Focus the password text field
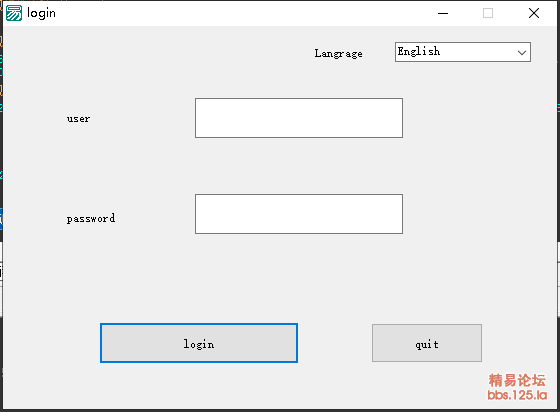Image resolution: width=560 pixels, height=412 pixels. click(299, 214)
